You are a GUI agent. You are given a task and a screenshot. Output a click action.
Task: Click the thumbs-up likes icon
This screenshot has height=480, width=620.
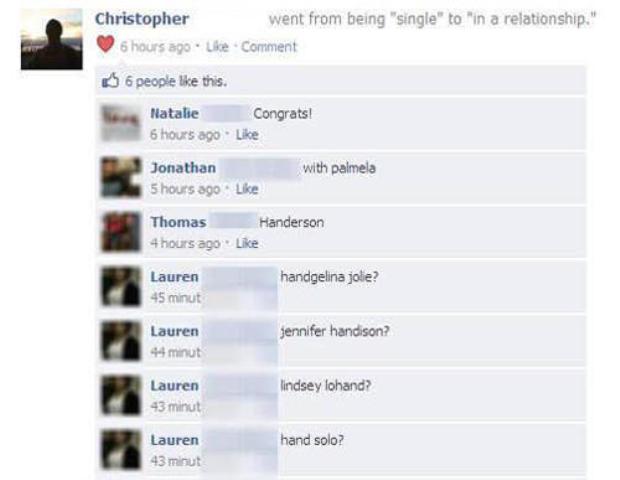click(110, 81)
